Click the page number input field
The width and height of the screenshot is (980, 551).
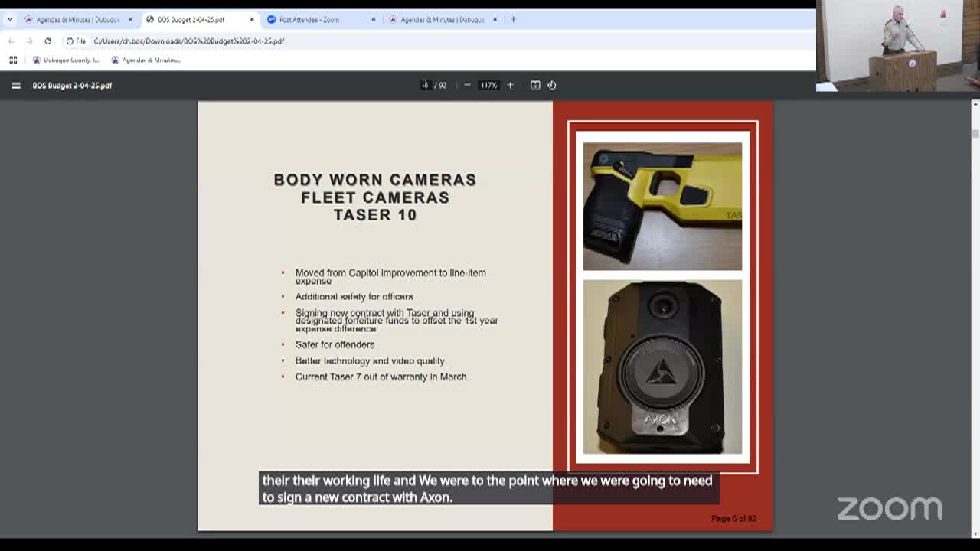point(425,85)
